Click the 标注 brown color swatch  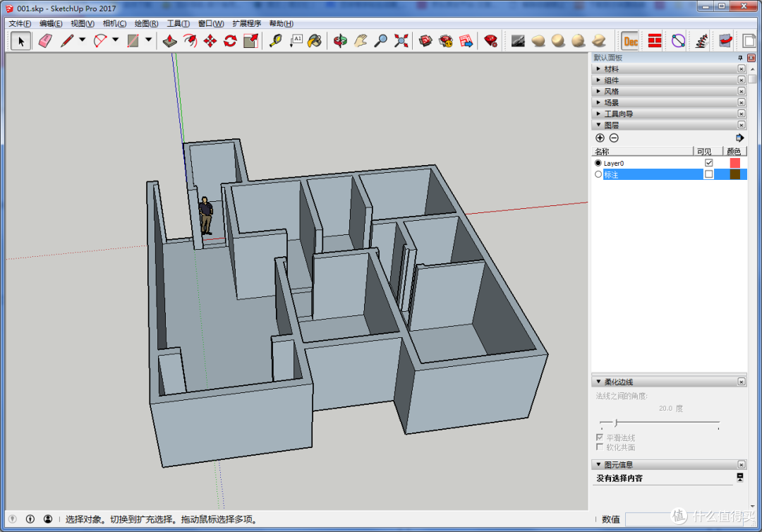(734, 174)
